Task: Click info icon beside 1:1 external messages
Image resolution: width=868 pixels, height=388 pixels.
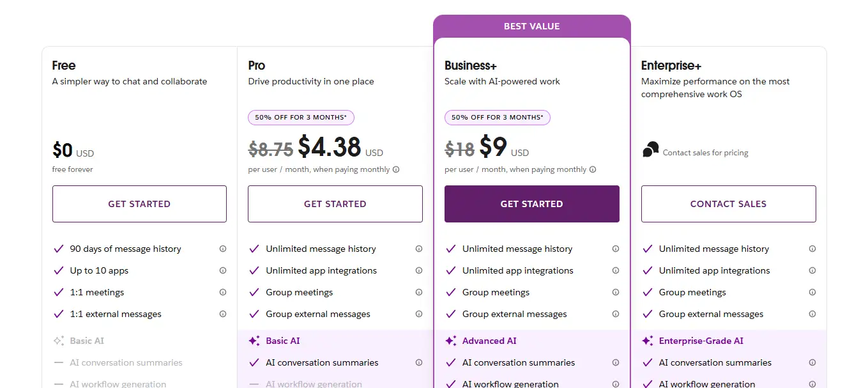Action: tap(222, 314)
